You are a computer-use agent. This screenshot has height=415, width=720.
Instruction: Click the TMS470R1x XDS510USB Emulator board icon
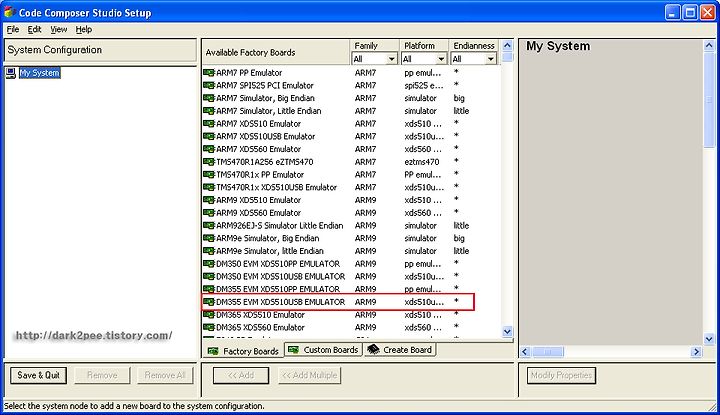click(x=208, y=187)
